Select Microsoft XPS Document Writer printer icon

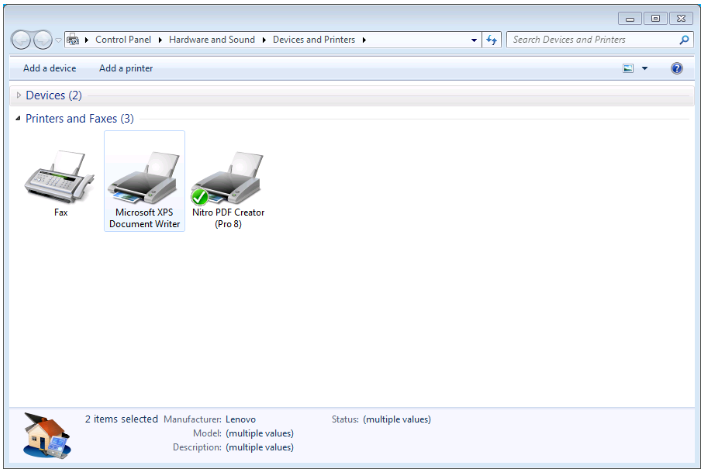point(144,177)
